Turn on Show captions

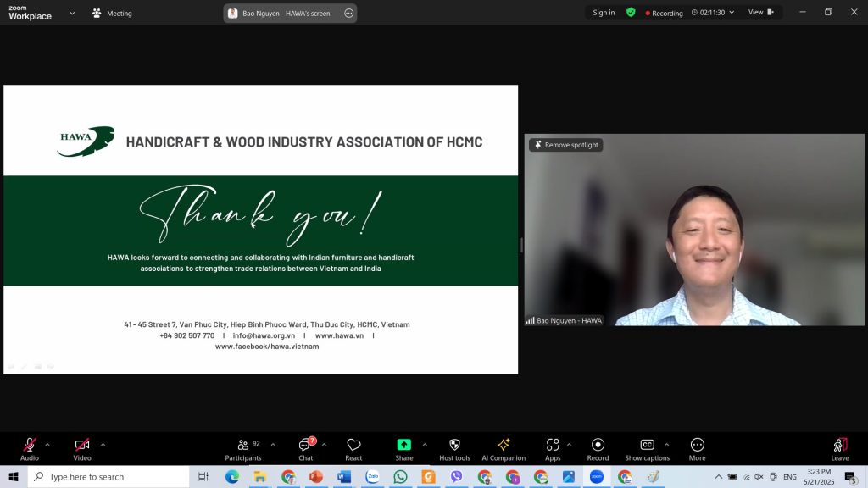click(647, 449)
